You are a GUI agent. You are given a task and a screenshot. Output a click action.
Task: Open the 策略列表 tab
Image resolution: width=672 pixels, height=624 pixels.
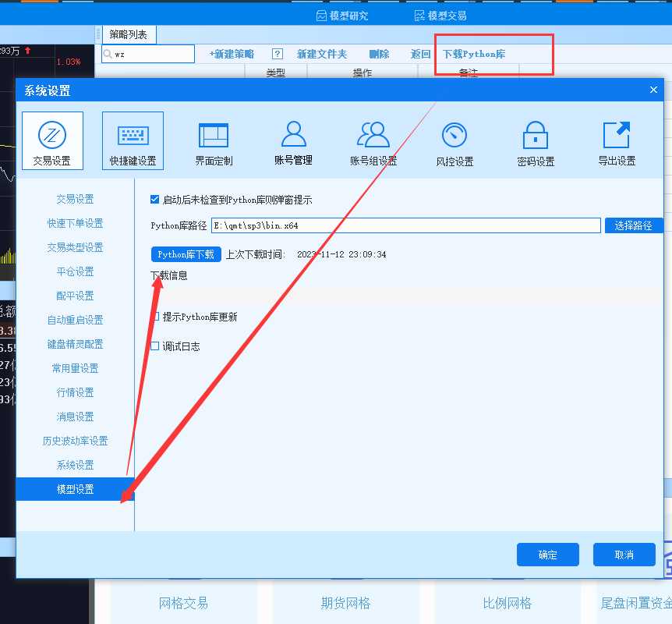coord(129,34)
